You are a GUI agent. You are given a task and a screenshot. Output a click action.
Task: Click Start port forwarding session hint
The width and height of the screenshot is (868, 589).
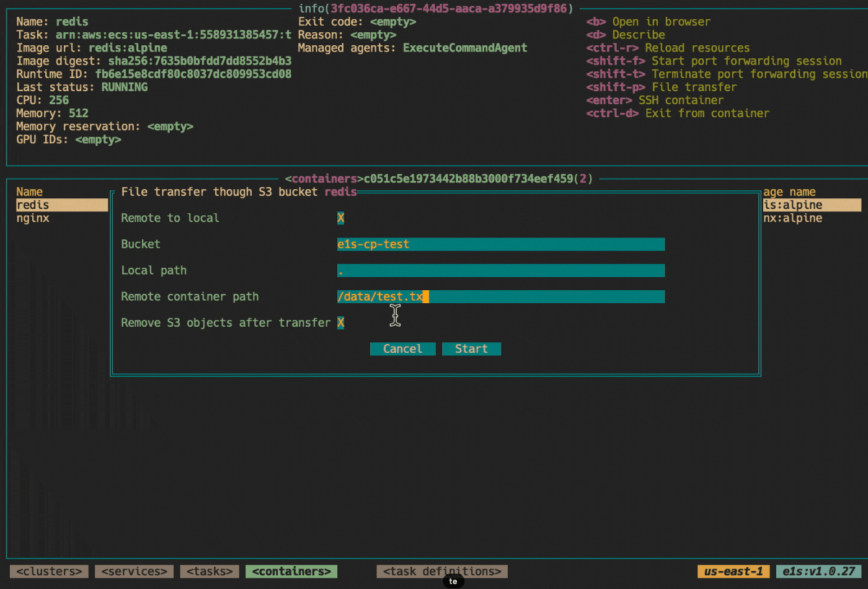click(x=714, y=61)
